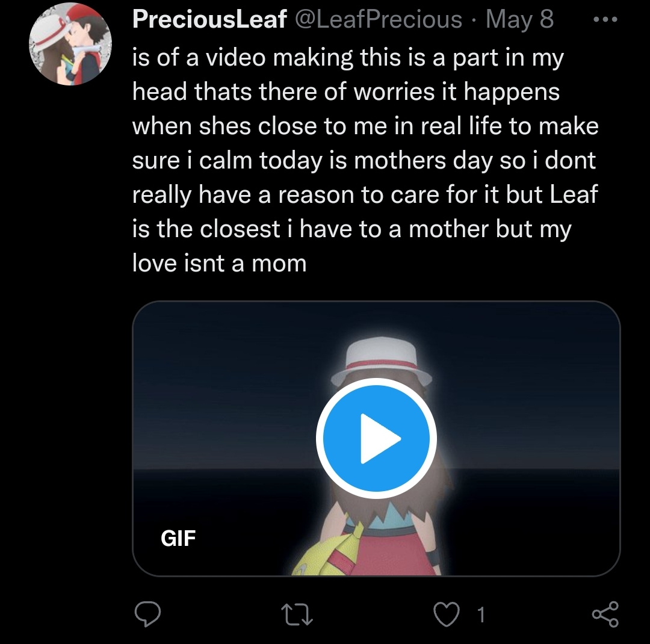Image resolution: width=650 pixels, height=644 pixels.
Task: Open the PreciousLeaf display name link
Action: tap(209, 20)
